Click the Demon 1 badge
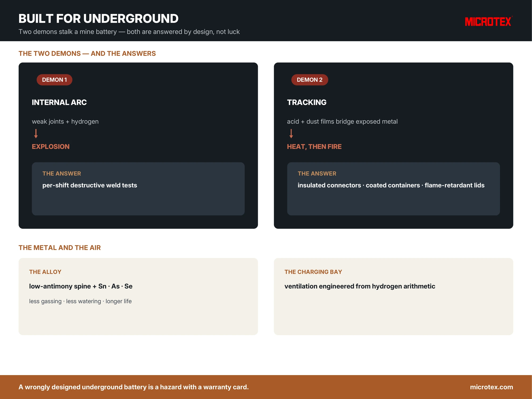 click(x=55, y=80)
